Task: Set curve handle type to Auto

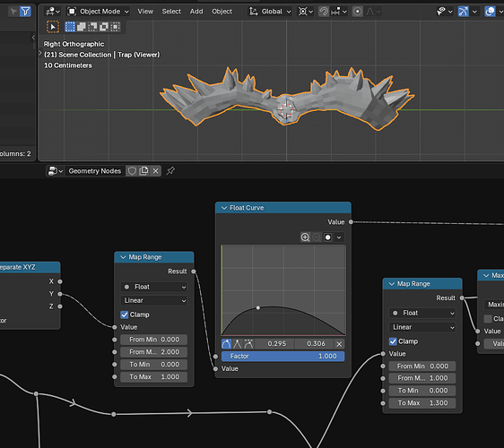Action: (x=226, y=344)
